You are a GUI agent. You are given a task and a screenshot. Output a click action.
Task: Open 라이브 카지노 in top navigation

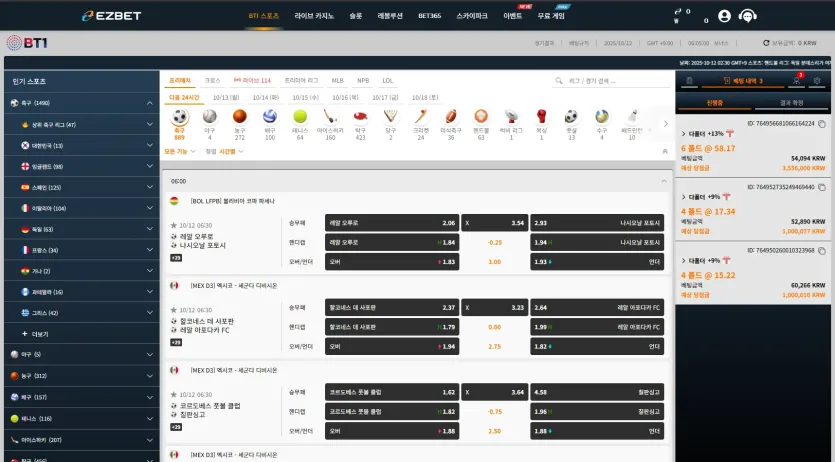tap(314, 16)
